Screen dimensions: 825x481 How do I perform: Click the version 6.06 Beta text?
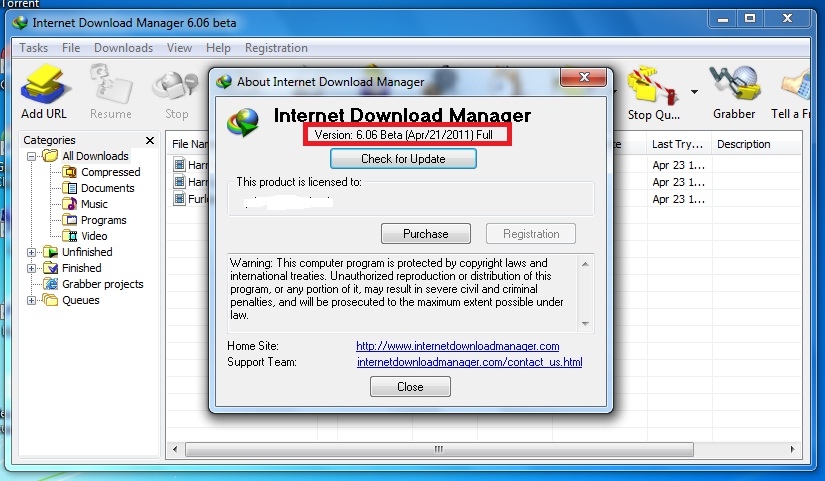pos(404,135)
